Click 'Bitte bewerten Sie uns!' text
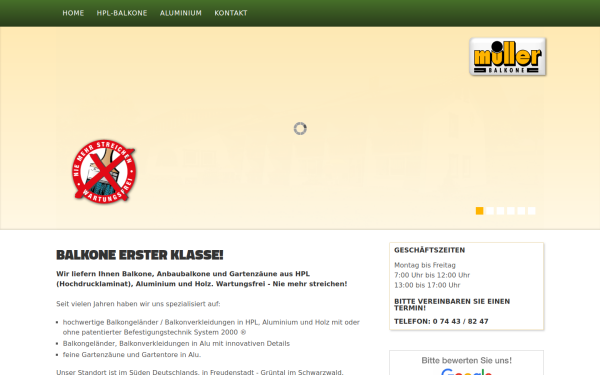Screen dimensions: 600x375 coord(466,360)
